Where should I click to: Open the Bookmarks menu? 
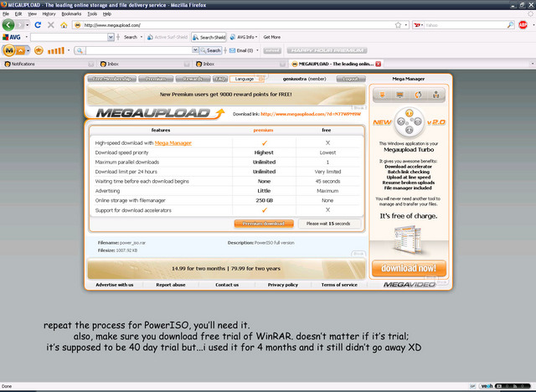pyautogui.click(x=71, y=14)
